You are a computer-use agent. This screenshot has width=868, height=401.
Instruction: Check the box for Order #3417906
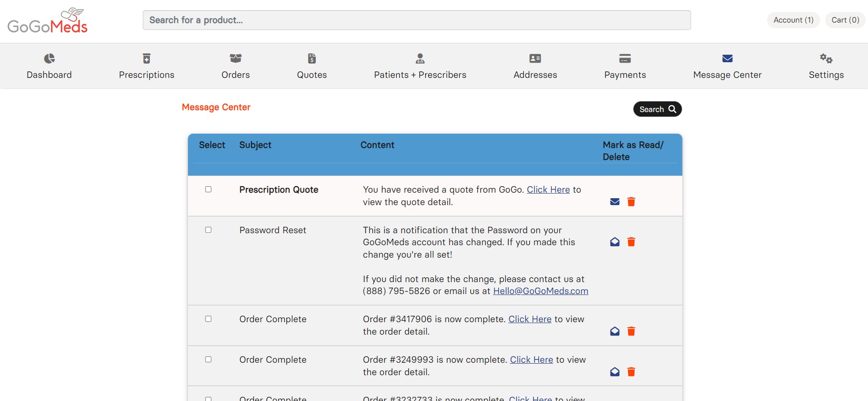[208, 319]
